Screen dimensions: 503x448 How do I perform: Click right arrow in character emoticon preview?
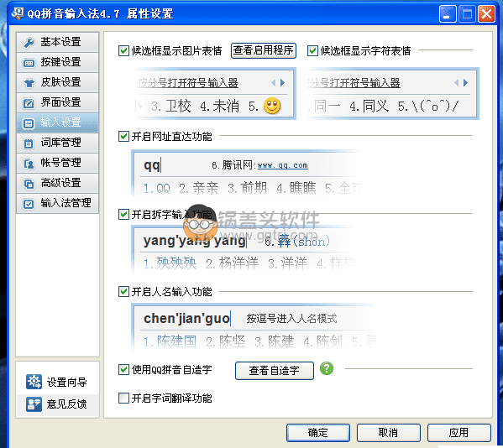pyautogui.click(x=465, y=83)
